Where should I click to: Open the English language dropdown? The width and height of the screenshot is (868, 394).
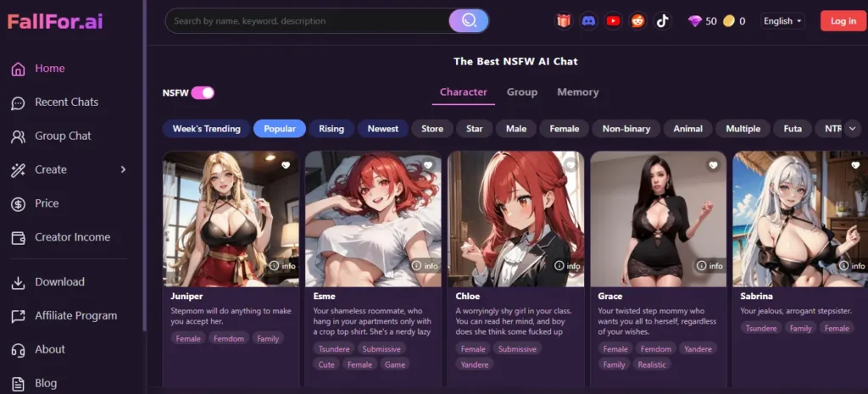pyautogui.click(x=782, y=21)
